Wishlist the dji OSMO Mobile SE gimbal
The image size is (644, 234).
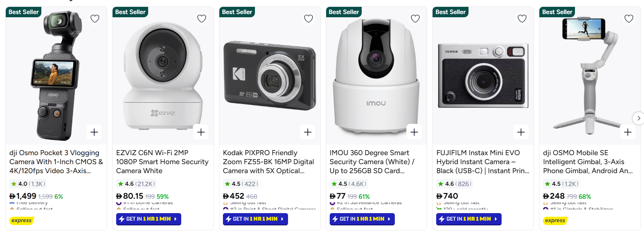click(x=629, y=19)
